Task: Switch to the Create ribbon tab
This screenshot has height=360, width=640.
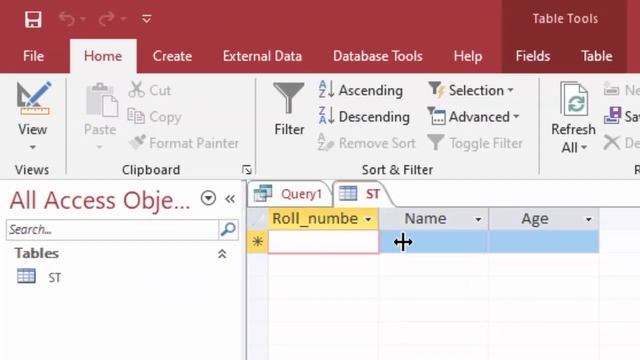Action: pos(172,56)
